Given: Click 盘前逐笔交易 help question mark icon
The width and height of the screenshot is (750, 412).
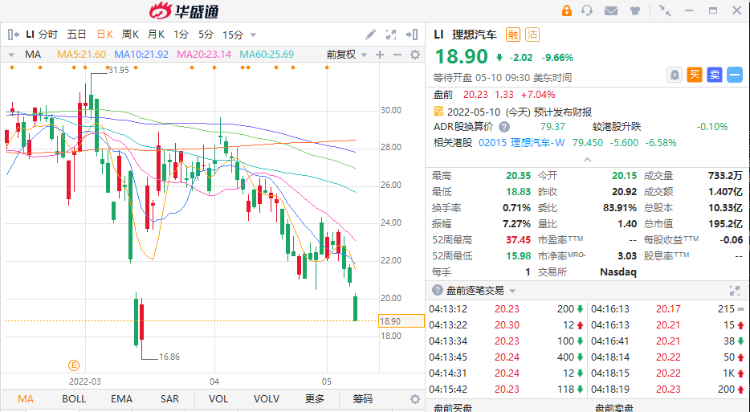Looking at the screenshot, I should (x=437, y=290).
